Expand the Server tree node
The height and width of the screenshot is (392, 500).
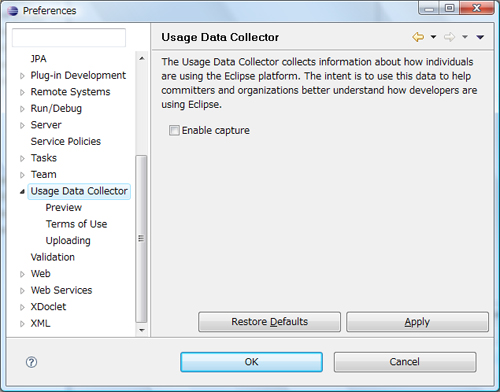tap(22, 126)
